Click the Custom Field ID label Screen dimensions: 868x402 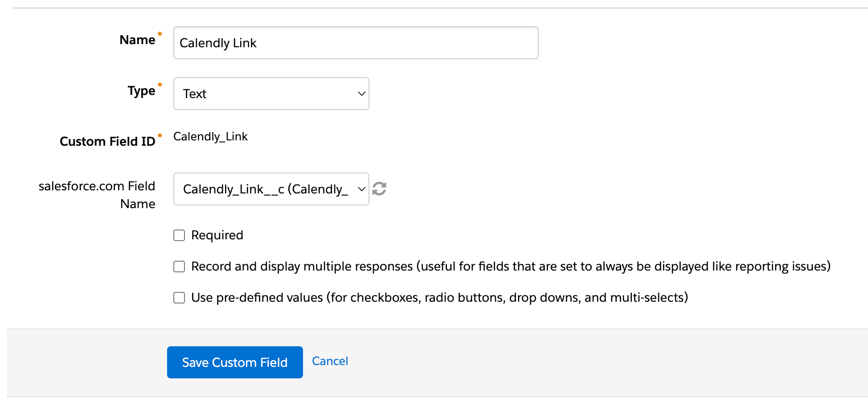(x=107, y=142)
